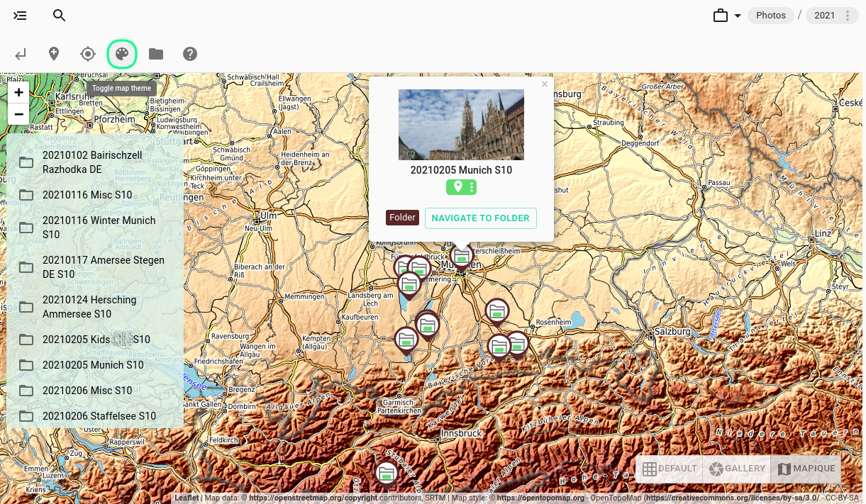Go to the Photos breadcrumb
The image size is (866, 504).
pyautogui.click(x=771, y=16)
